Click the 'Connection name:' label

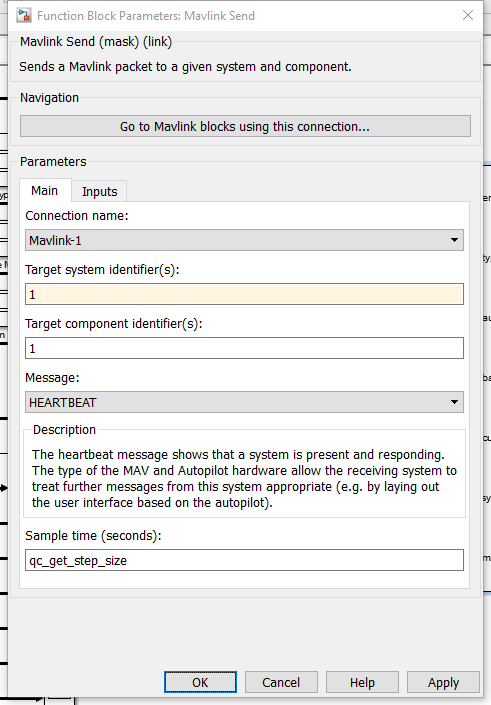click(x=77, y=216)
